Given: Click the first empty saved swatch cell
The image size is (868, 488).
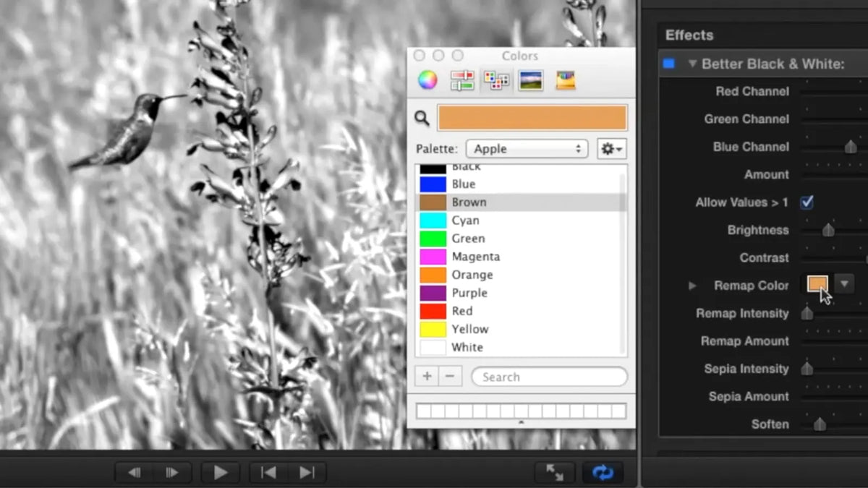Looking at the screenshot, I should [423, 411].
